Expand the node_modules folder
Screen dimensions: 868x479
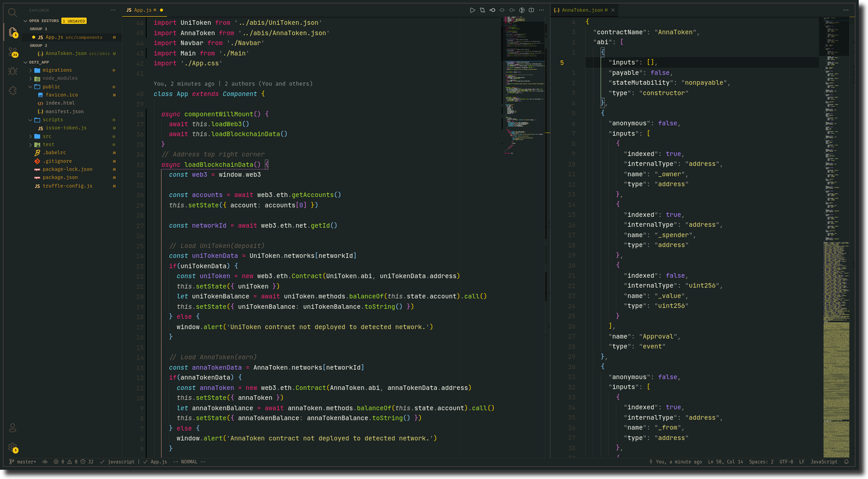coord(30,78)
